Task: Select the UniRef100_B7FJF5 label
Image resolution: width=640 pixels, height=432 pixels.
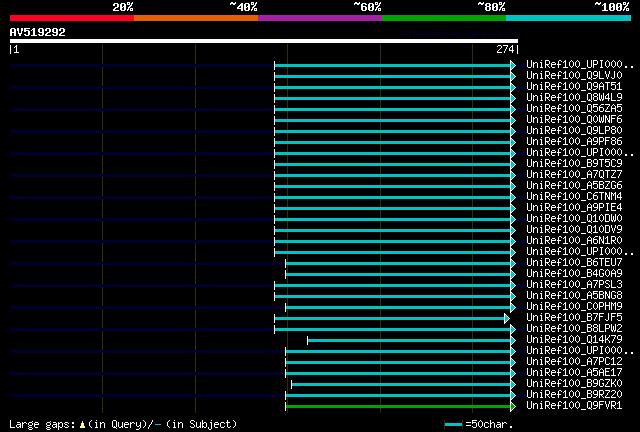Action: tap(574, 318)
